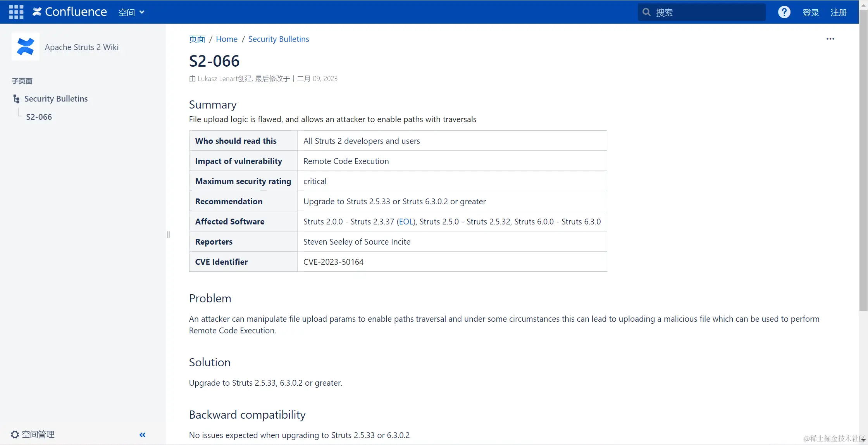This screenshot has height=445, width=868.
Task: Open the page actions ellipsis menu
Action: pos(830,39)
